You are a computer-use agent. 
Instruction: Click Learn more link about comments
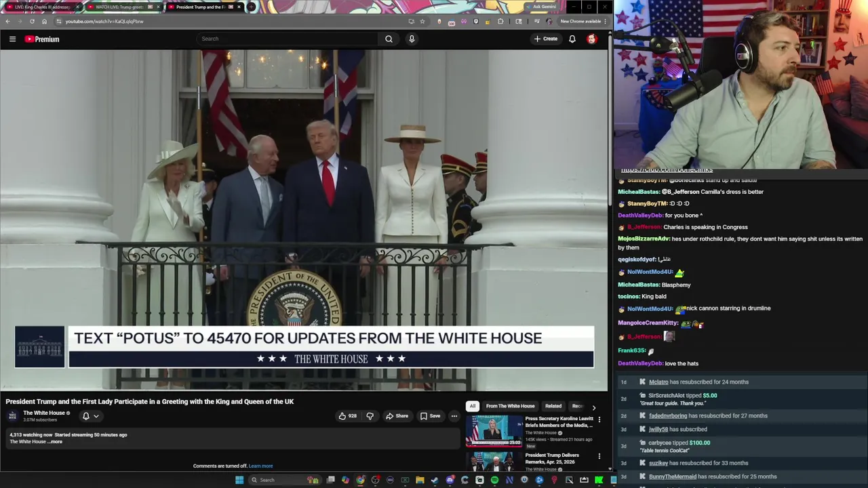tap(260, 466)
